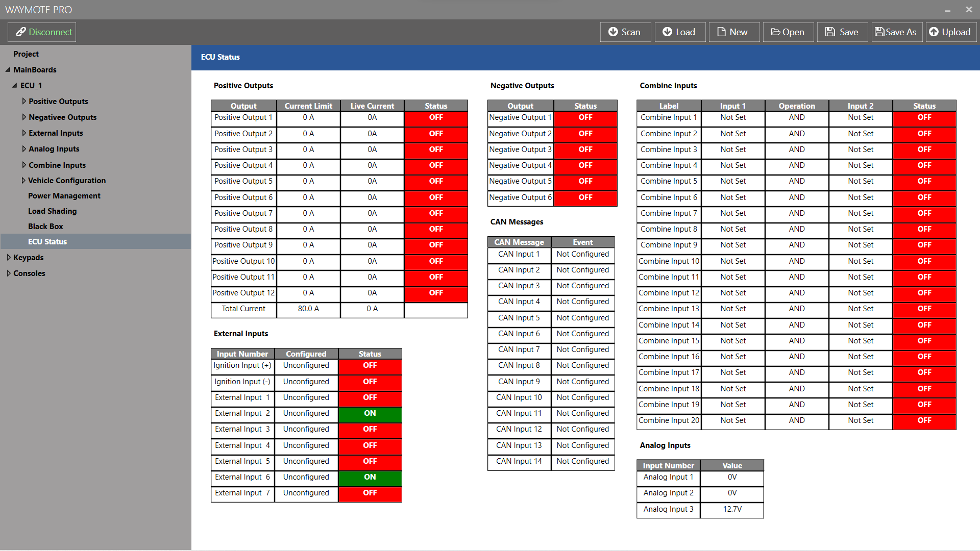Click External Input 6 ON status cell
Viewport: 980px width, 551px height.
click(370, 478)
